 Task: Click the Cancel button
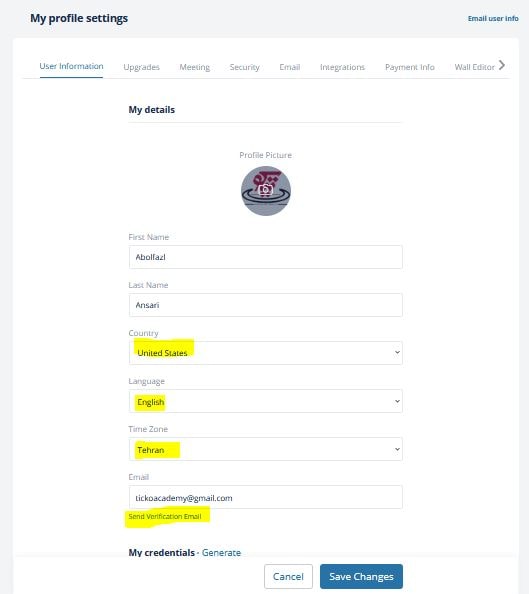[x=288, y=576]
